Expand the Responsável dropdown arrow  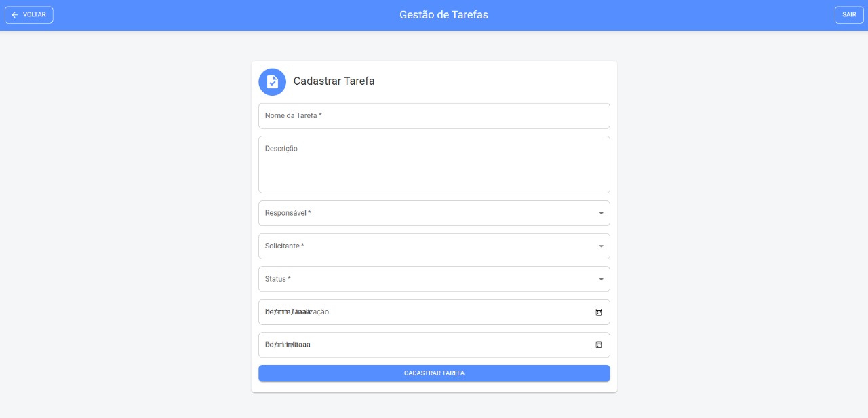pos(601,214)
